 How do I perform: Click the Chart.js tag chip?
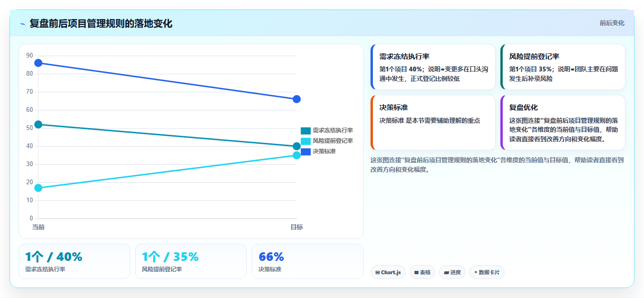pyautogui.click(x=388, y=272)
